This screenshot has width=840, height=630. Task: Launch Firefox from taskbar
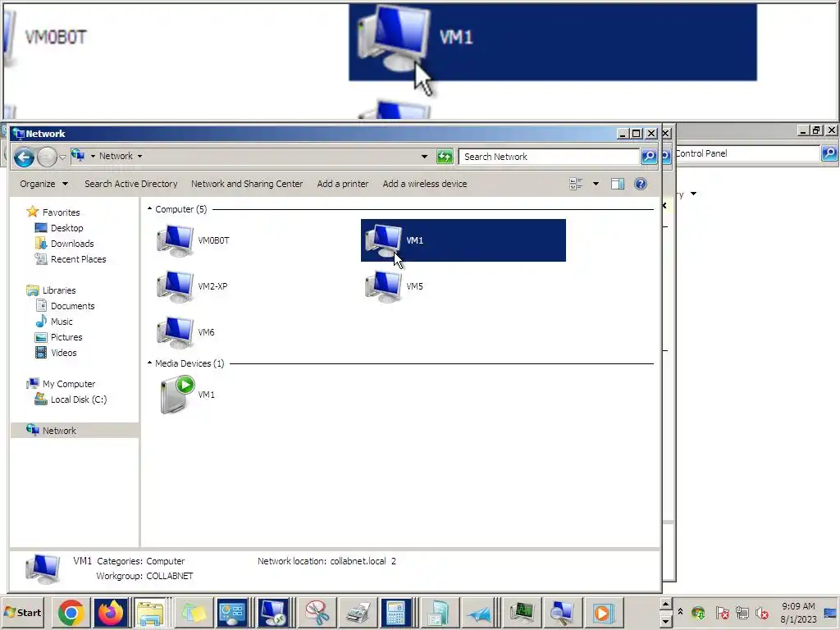click(x=111, y=612)
